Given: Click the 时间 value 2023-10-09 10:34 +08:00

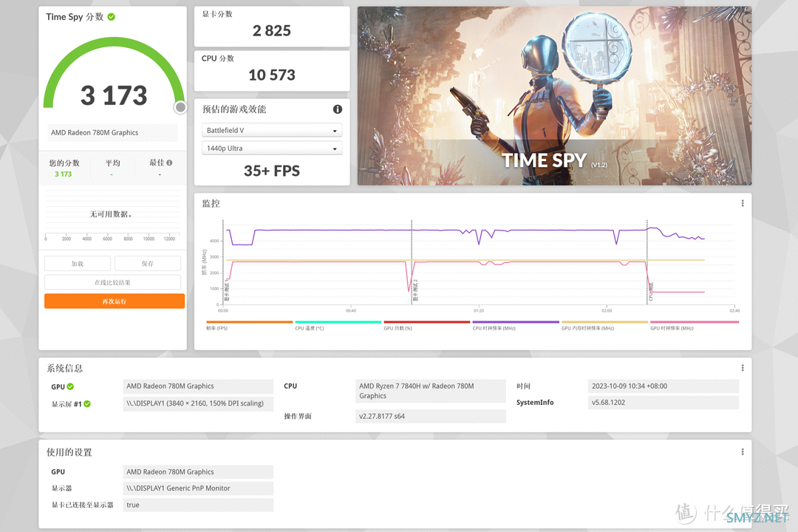Looking at the screenshot, I should (663, 386).
